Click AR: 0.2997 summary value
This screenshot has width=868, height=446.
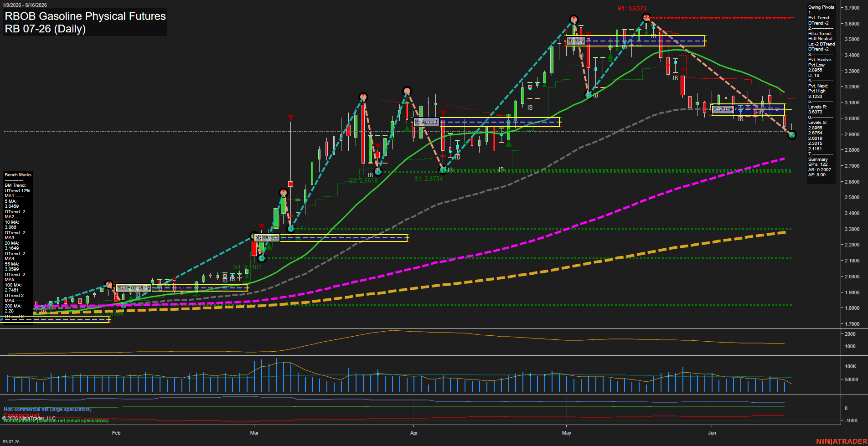(x=819, y=170)
